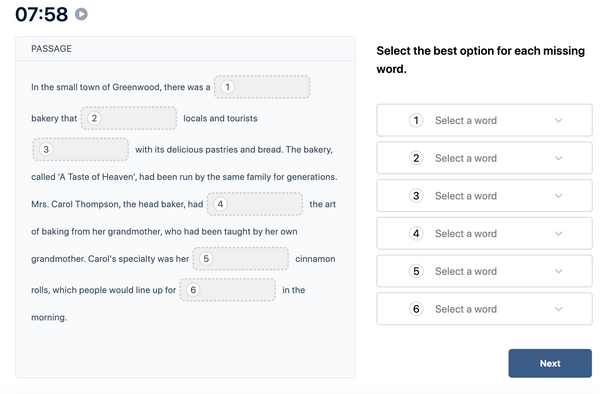Open the dropdown for missing word 5
600x394 pixels.
click(484, 271)
